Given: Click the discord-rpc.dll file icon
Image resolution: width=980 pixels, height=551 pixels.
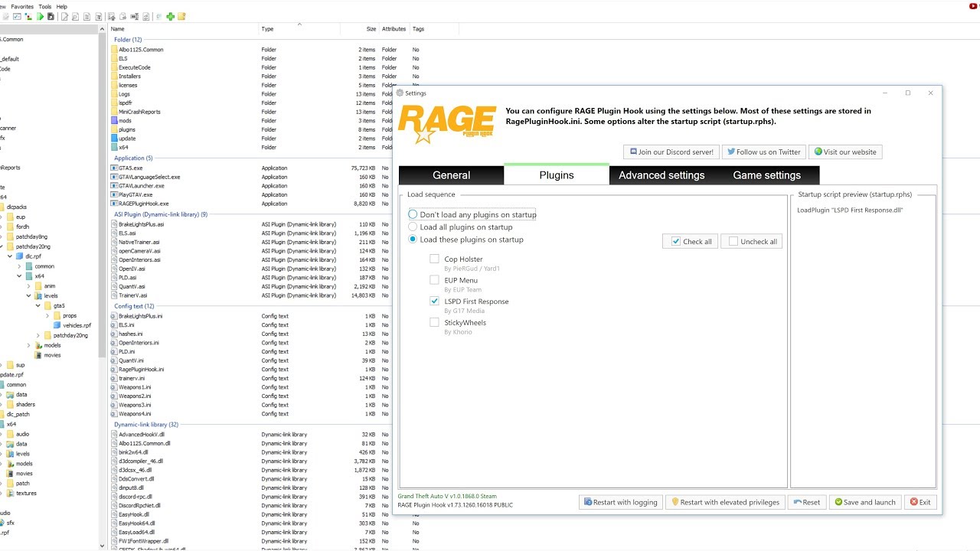Looking at the screenshot, I should pos(114,497).
